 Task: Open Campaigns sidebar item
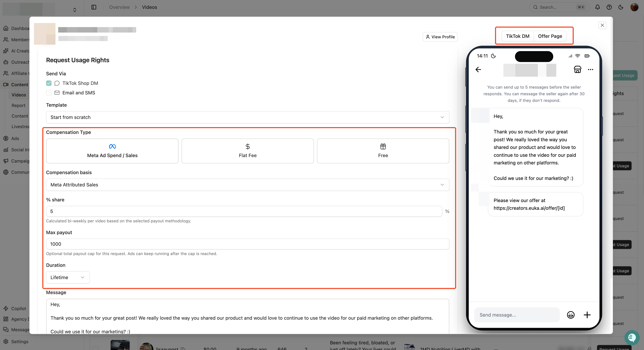pos(16,161)
